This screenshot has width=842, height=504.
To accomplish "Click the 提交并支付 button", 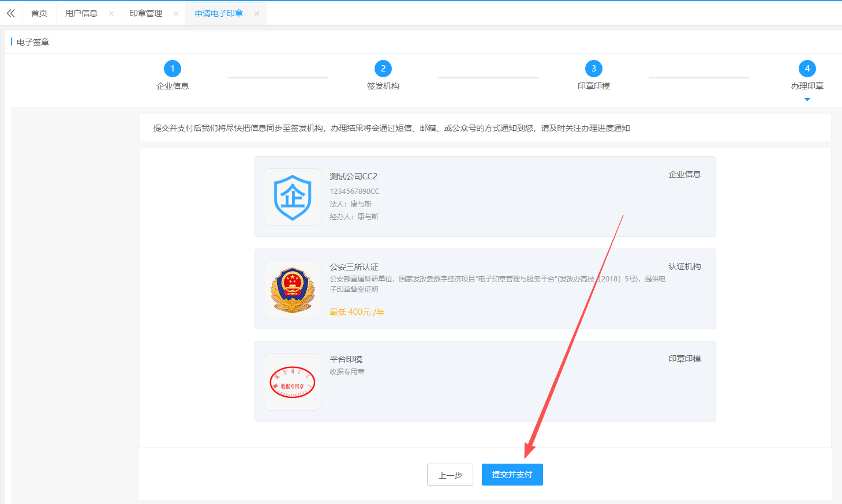I will click(512, 475).
